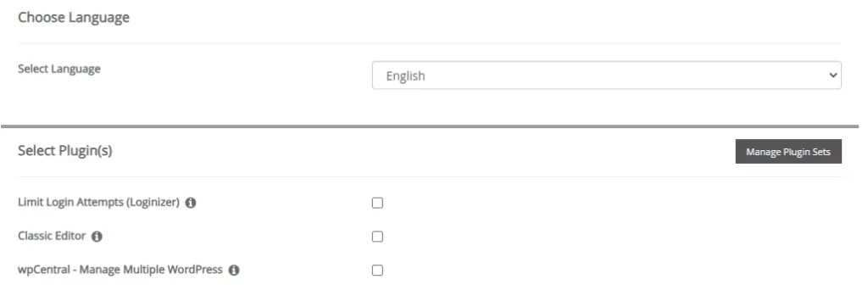Check the wpCentral - Manage Multiple WordPress box
Image resolution: width=868 pixels, height=307 pixels.
377,271
